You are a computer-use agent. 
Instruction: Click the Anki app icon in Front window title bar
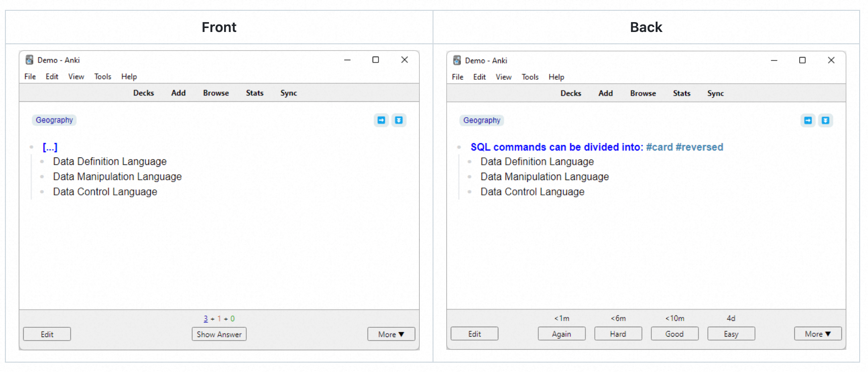[x=29, y=60]
